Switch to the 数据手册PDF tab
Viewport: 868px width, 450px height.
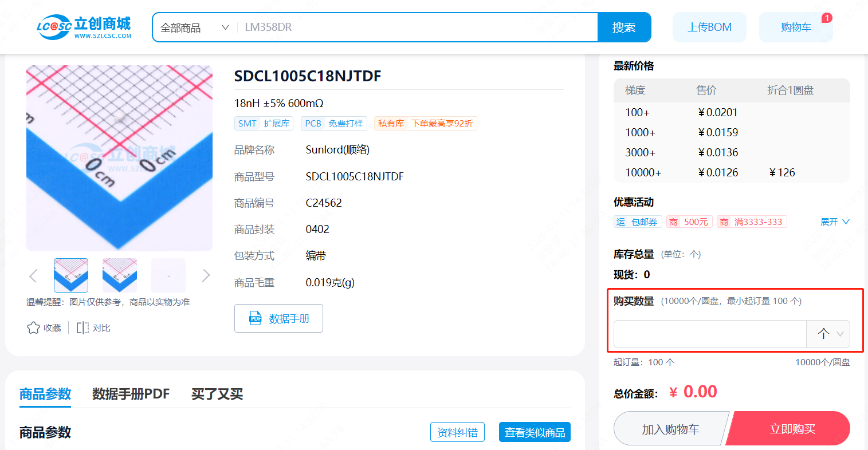(131, 394)
